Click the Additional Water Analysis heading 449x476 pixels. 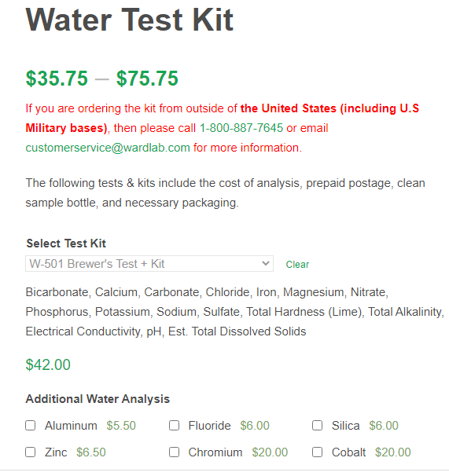point(98,399)
